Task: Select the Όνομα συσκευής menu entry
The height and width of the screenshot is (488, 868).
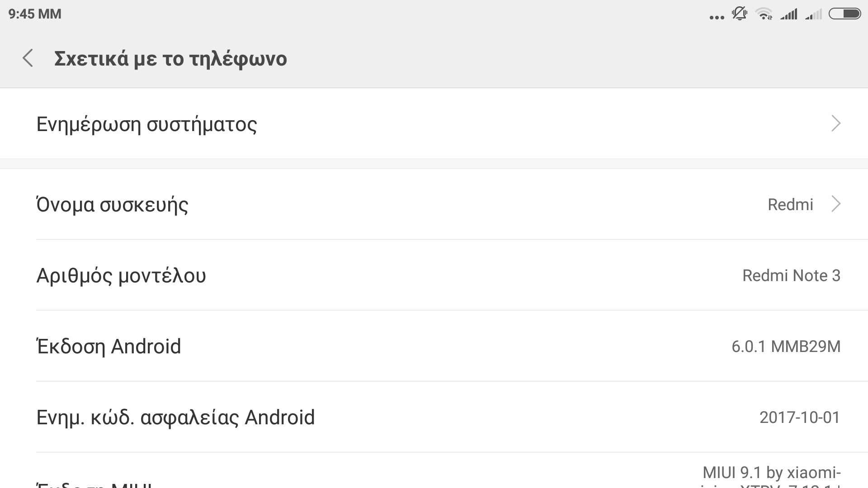Action: [112, 205]
